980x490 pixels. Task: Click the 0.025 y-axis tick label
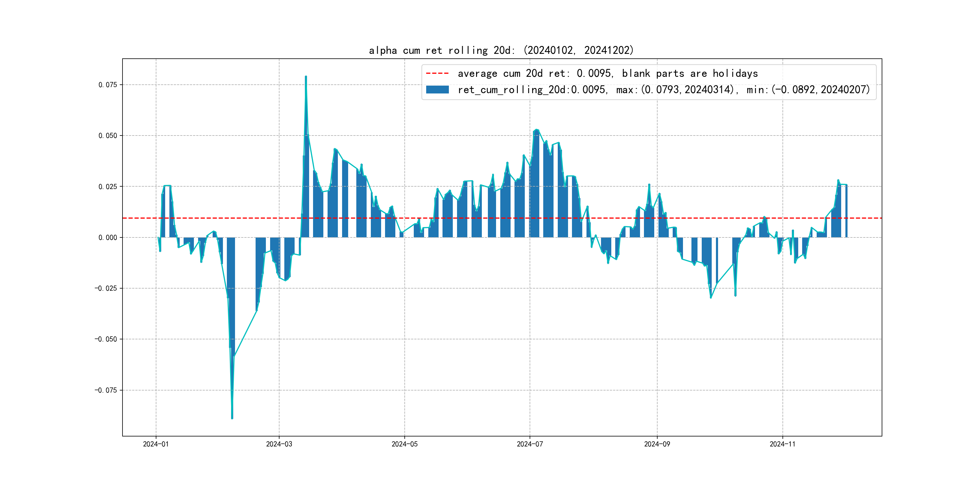(x=108, y=187)
